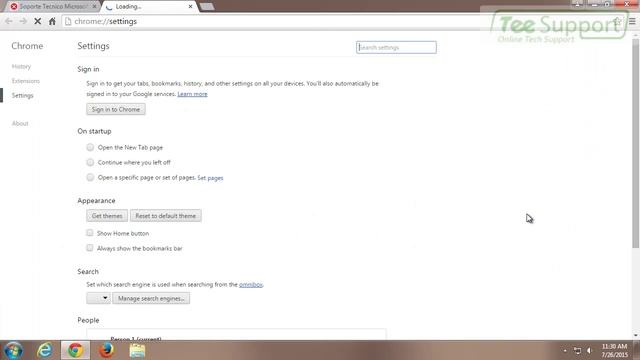Click the browser Forward arrow
This screenshot has width=640, height=360.
(x=23, y=21)
